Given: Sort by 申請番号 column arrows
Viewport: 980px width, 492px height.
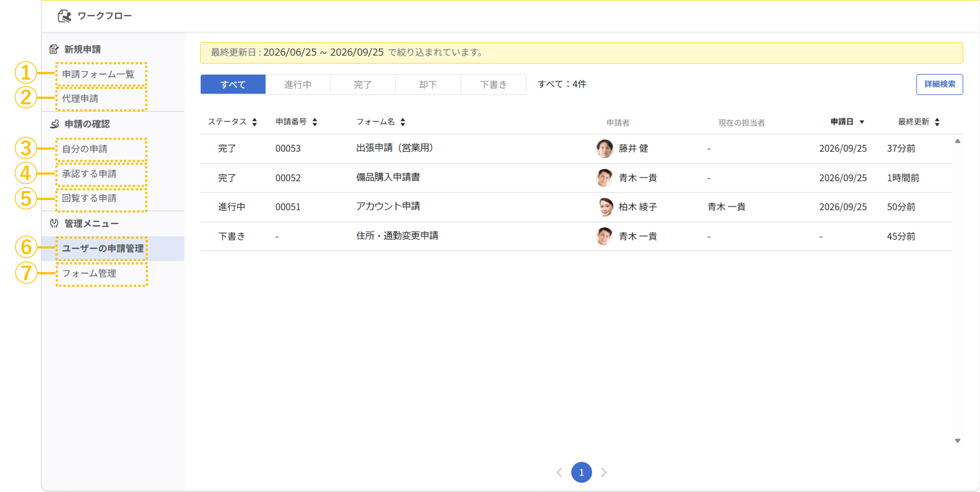Looking at the screenshot, I should [315, 122].
